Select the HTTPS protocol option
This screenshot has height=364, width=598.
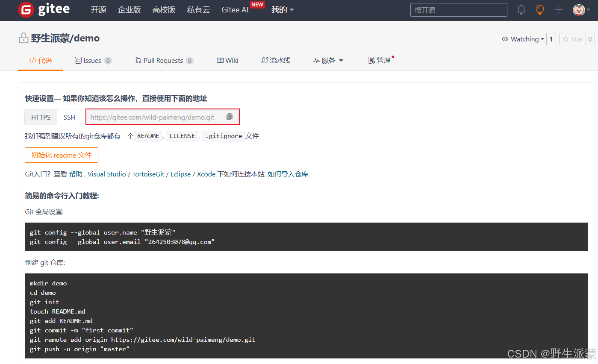[x=41, y=117]
